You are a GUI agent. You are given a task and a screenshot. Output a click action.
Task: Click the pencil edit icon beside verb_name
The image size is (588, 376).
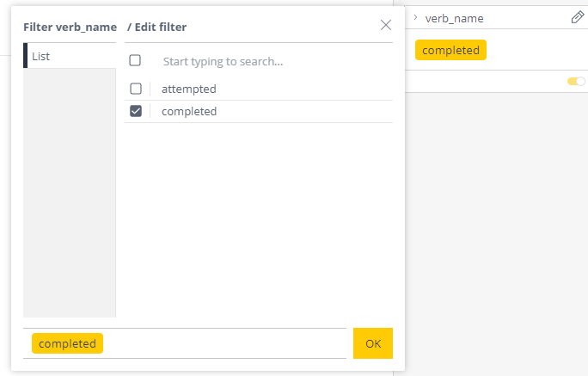pos(578,17)
